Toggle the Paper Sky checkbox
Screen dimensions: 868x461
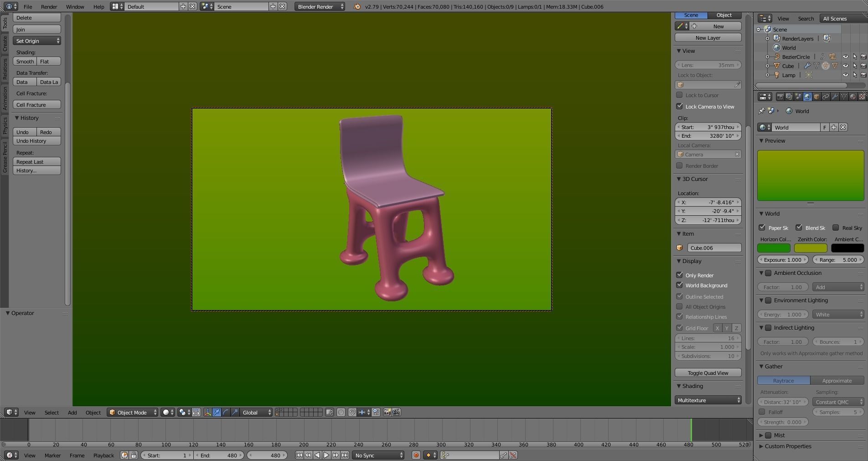762,228
